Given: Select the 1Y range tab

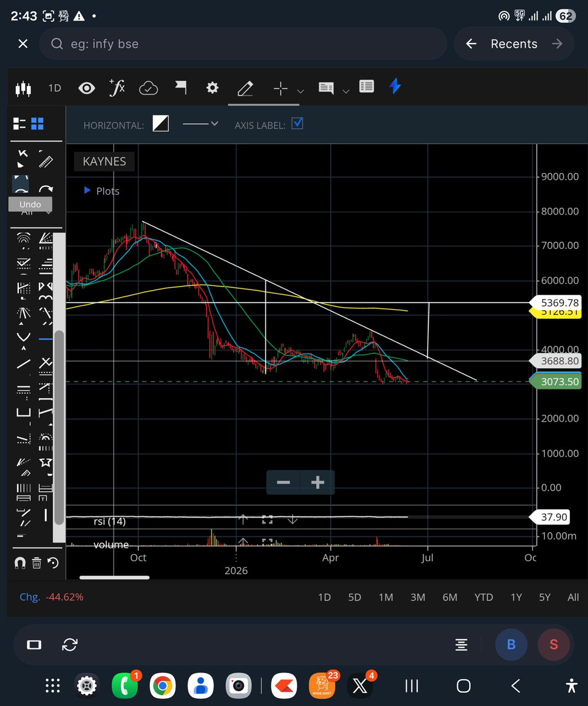Looking at the screenshot, I should tap(516, 597).
